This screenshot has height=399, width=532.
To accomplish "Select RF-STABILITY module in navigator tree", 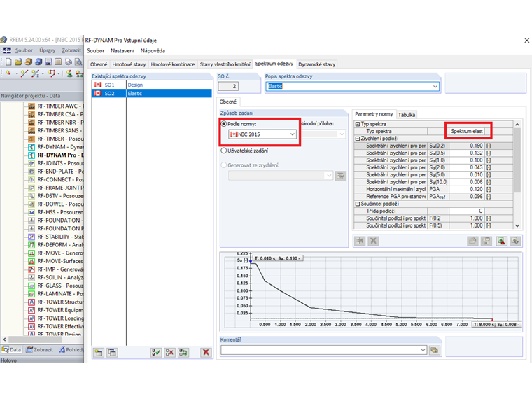I will [56, 237].
